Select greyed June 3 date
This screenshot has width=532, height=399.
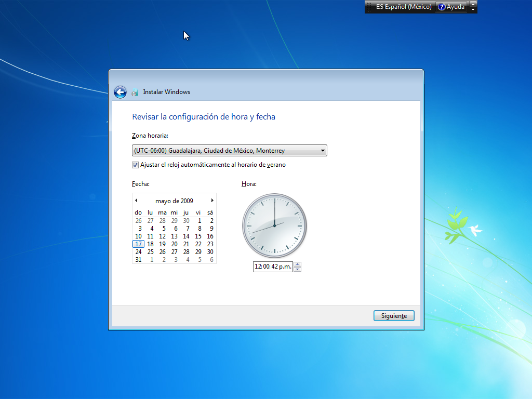click(x=176, y=260)
